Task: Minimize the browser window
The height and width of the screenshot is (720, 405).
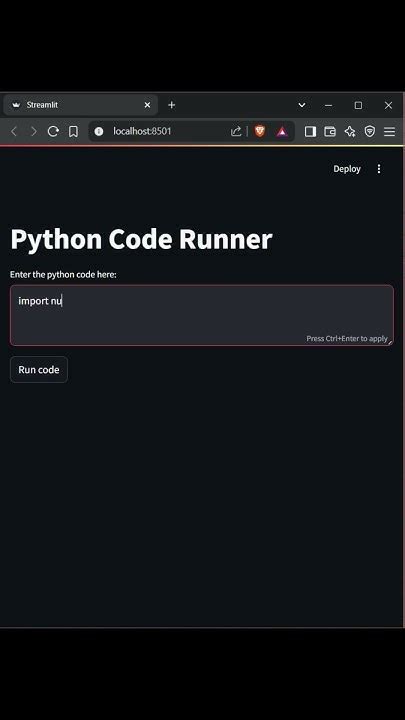Action: coord(328,105)
